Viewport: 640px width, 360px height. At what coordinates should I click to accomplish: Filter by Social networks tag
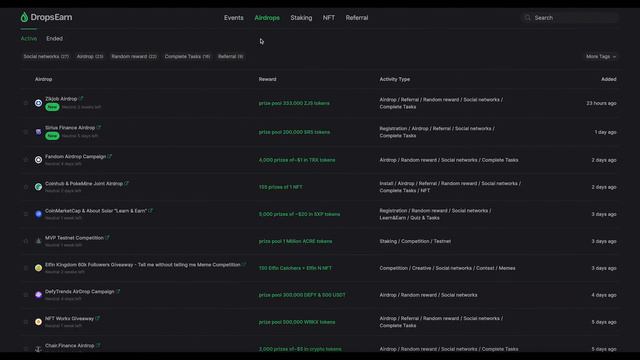click(46, 56)
